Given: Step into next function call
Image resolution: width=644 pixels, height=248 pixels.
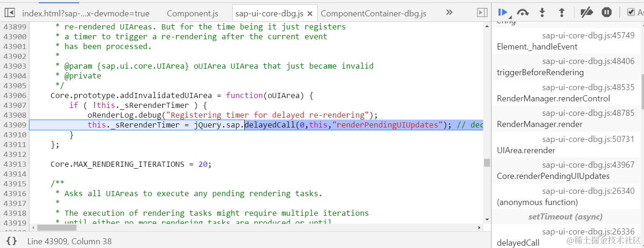Looking at the screenshot, I should coord(542,13).
